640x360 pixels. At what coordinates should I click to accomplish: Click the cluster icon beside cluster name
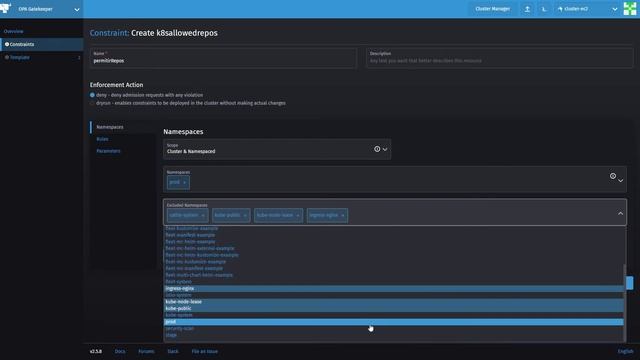[x=560, y=9]
